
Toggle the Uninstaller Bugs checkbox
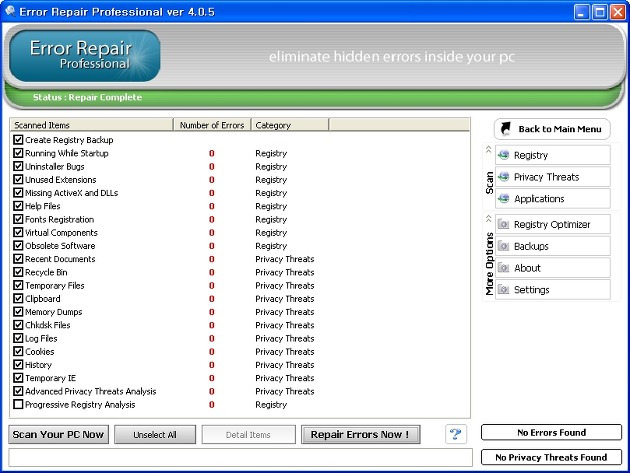tap(18, 166)
